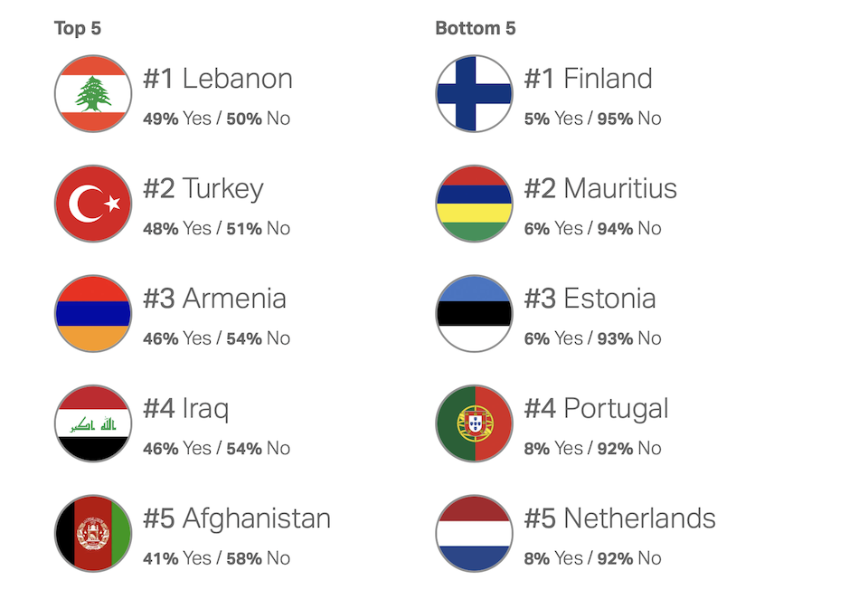Click the Top 5 heading
Image resolution: width=868 pixels, height=599 pixels.
tap(78, 29)
